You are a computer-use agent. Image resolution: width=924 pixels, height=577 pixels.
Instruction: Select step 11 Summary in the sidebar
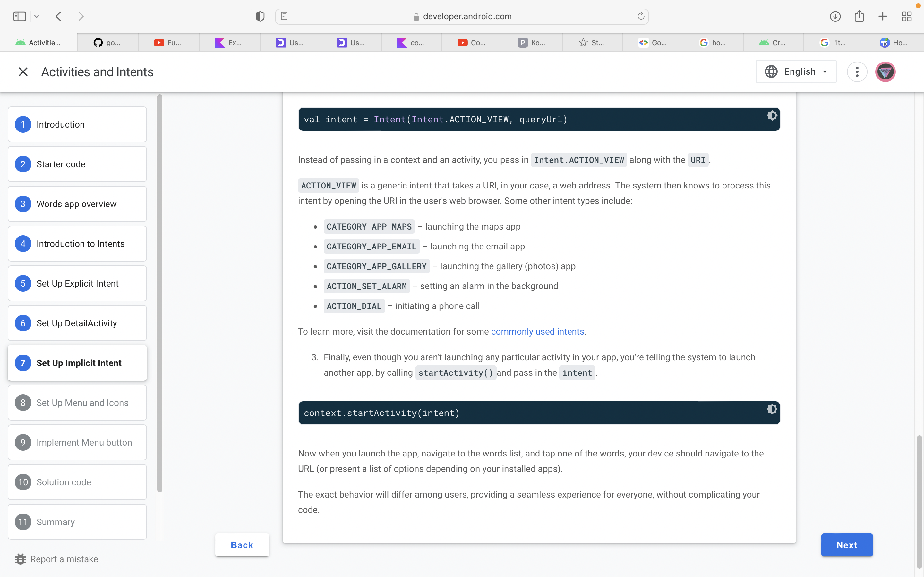(x=77, y=522)
